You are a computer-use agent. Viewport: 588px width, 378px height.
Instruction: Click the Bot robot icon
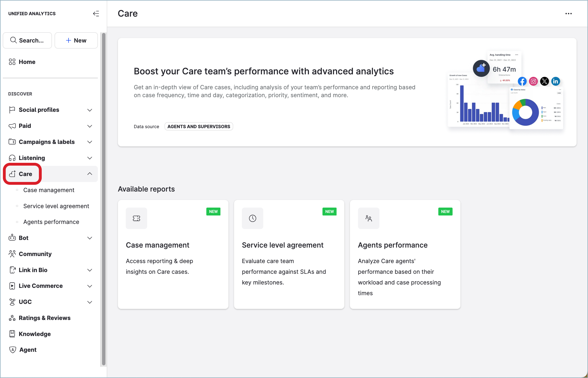[x=12, y=238]
